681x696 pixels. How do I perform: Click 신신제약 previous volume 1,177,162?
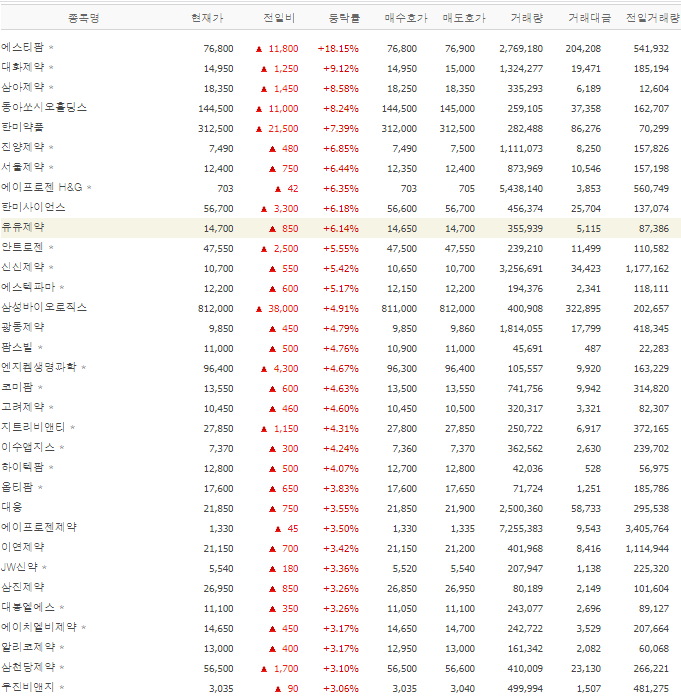click(x=647, y=269)
